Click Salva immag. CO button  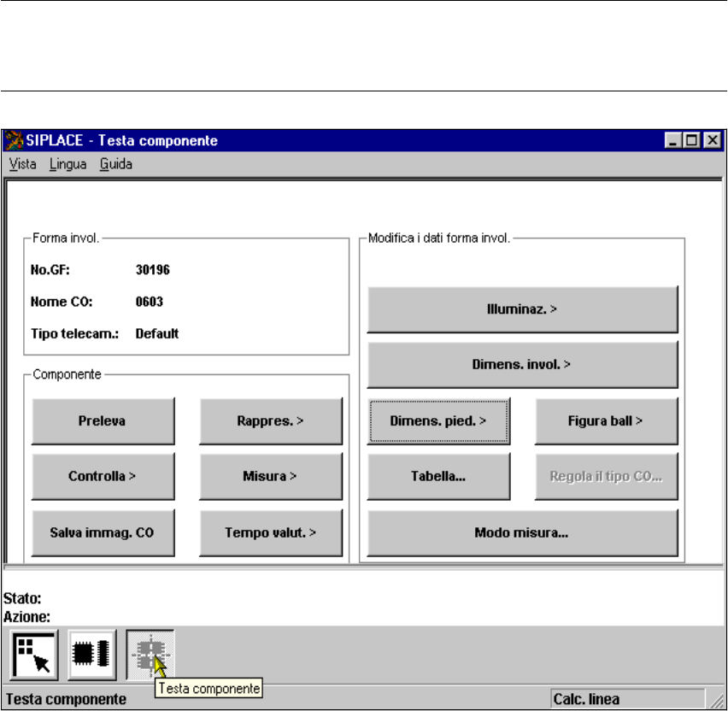(103, 532)
